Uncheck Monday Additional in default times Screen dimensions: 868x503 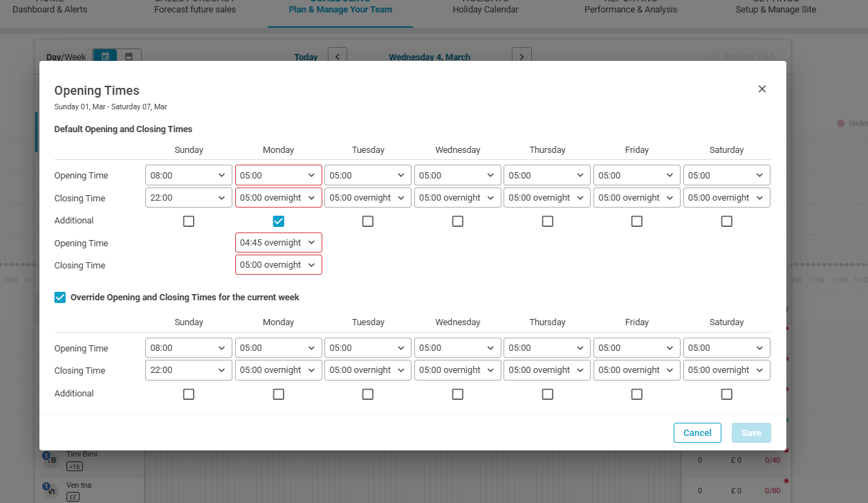pos(278,221)
